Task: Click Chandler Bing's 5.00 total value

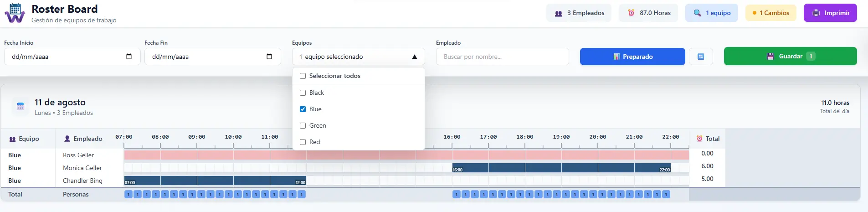Action: [707, 179]
